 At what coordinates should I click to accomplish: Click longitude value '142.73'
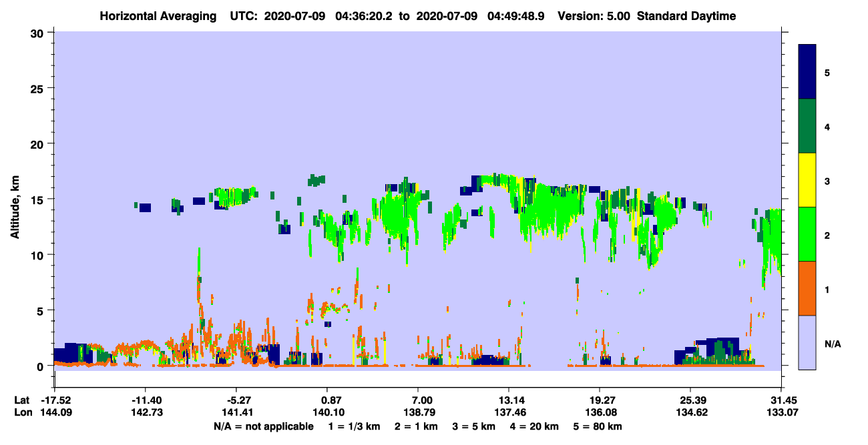(146, 413)
